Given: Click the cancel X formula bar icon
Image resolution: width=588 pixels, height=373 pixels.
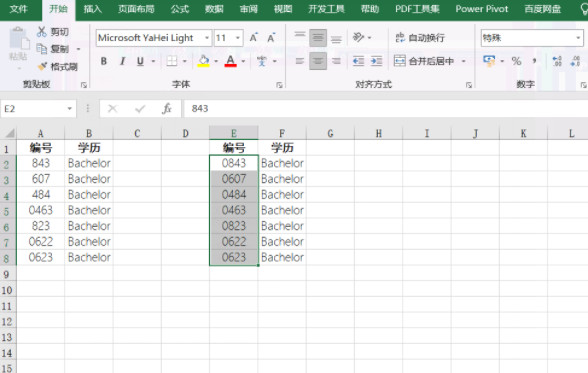Looking at the screenshot, I should point(112,109).
